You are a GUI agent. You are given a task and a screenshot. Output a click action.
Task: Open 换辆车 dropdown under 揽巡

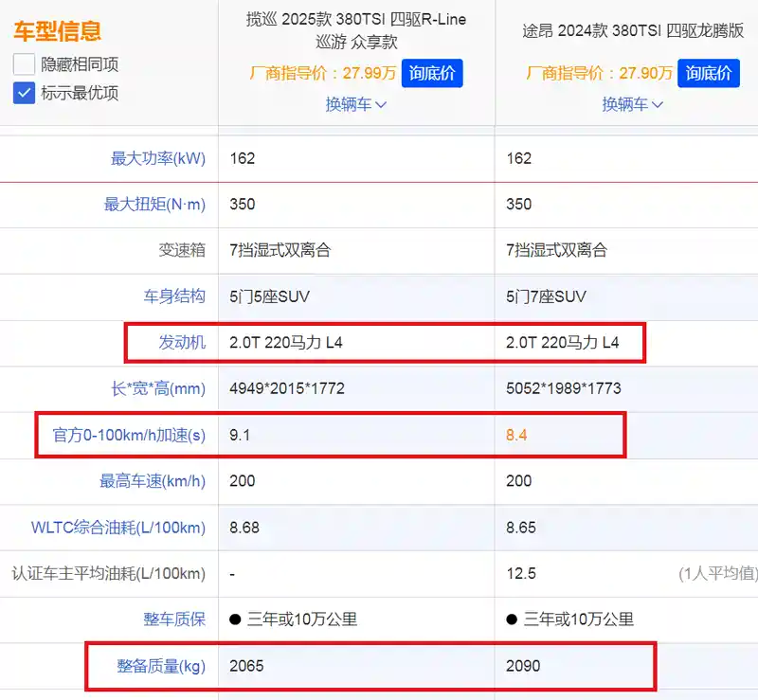(356, 104)
